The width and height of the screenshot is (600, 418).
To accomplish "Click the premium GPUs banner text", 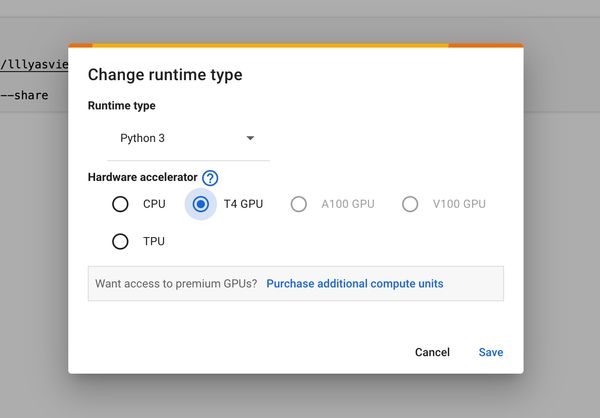I will point(176,284).
